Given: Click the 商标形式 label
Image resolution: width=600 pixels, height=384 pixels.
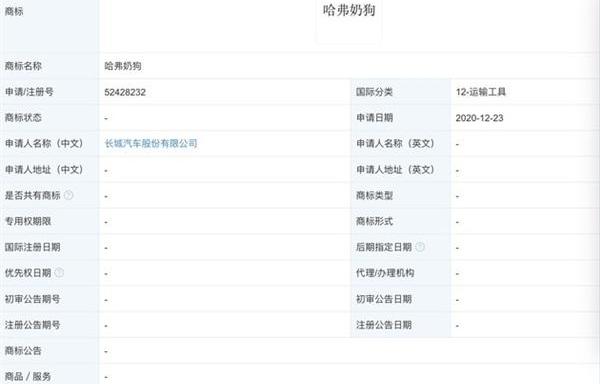Looking at the screenshot, I should (x=374, y=221).
